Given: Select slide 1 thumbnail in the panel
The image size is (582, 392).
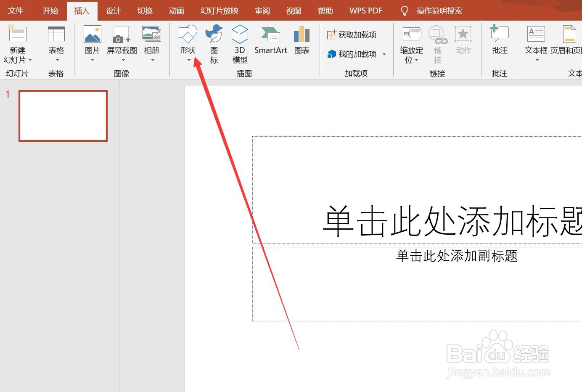Looking at the screenshot, I should click(x=63, y=116).
